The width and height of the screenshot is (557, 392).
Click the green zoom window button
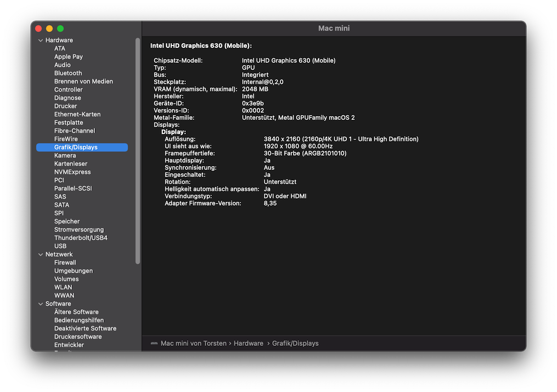point(60,29)
